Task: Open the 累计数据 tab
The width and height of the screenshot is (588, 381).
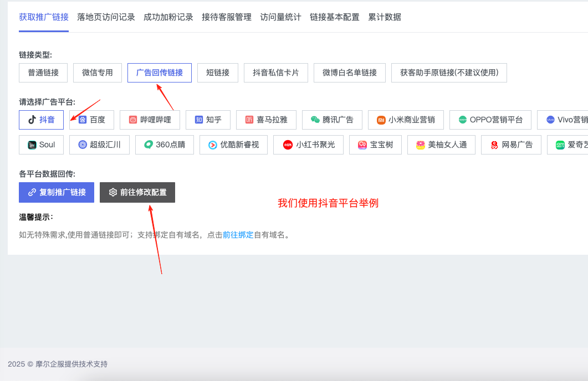Action: 385,17
